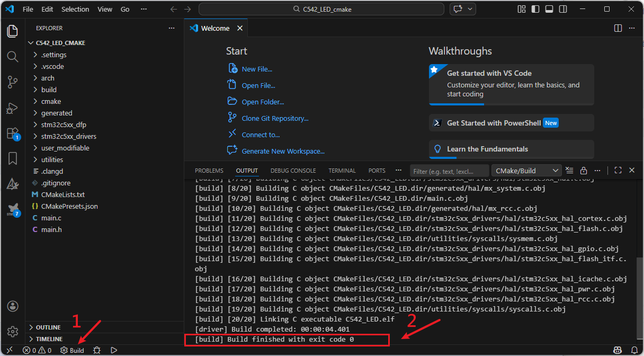Open the Run and Debug view
644x356 pixels.
tap(12, 108)
